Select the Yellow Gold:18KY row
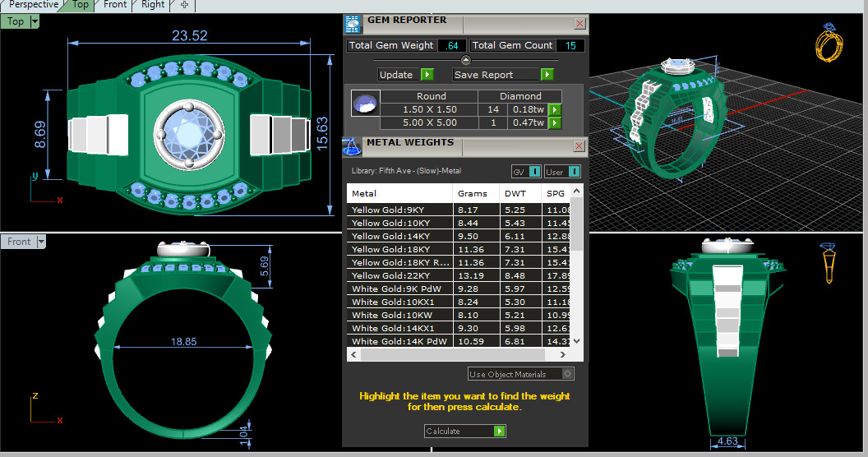The image size is (868, 457). (459, 250)
